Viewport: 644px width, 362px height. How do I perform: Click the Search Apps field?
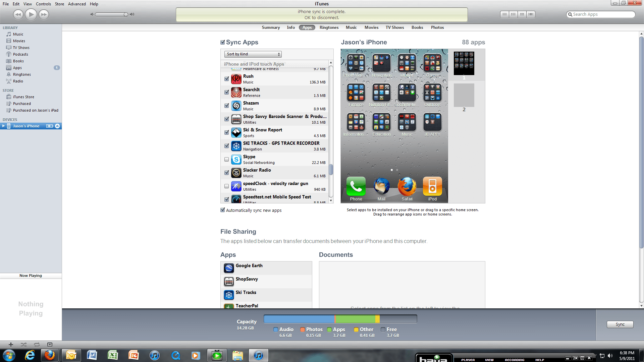click(601, 14)
